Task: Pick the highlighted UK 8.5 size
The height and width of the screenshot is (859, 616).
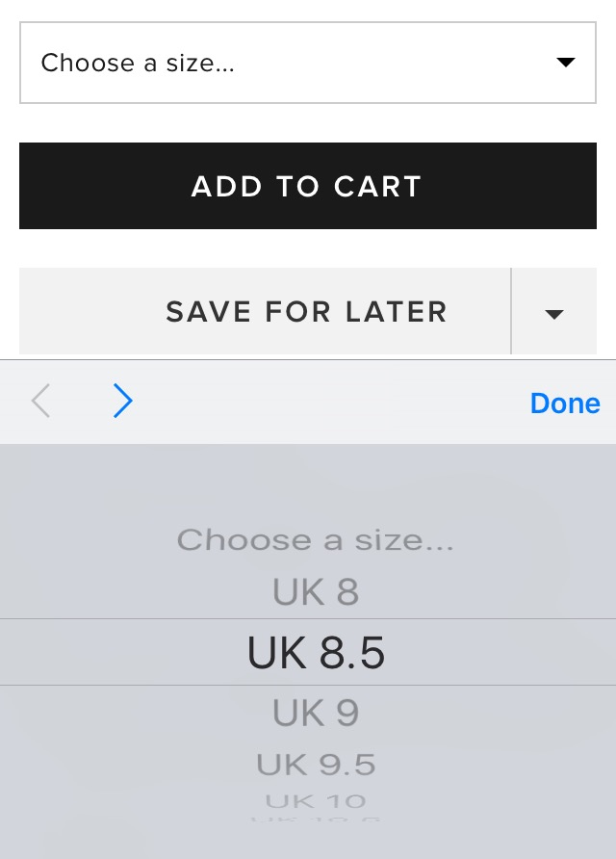Action: (316, 653)
